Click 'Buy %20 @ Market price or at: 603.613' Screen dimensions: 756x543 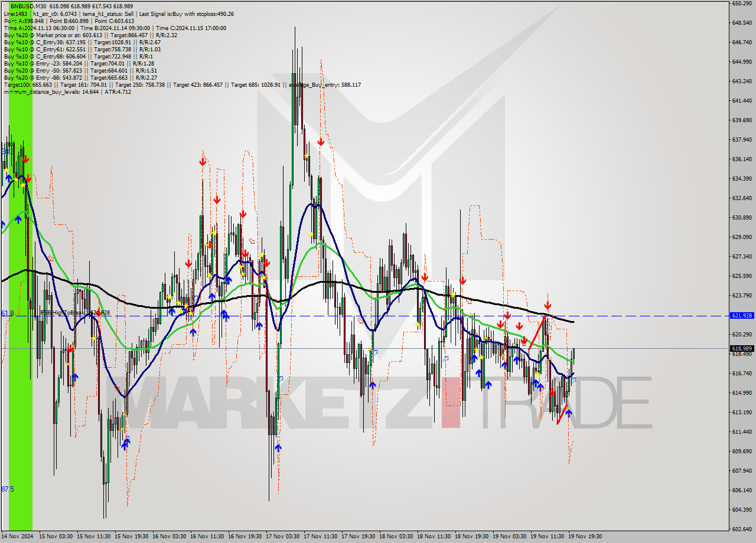click(53, 35)
